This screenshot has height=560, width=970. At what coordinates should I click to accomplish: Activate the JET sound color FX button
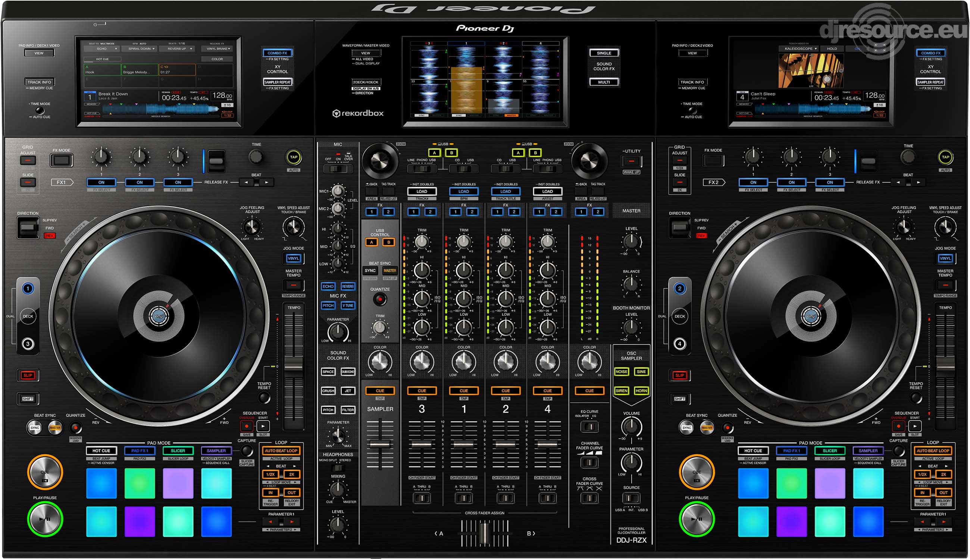click(x=348, y=391)
